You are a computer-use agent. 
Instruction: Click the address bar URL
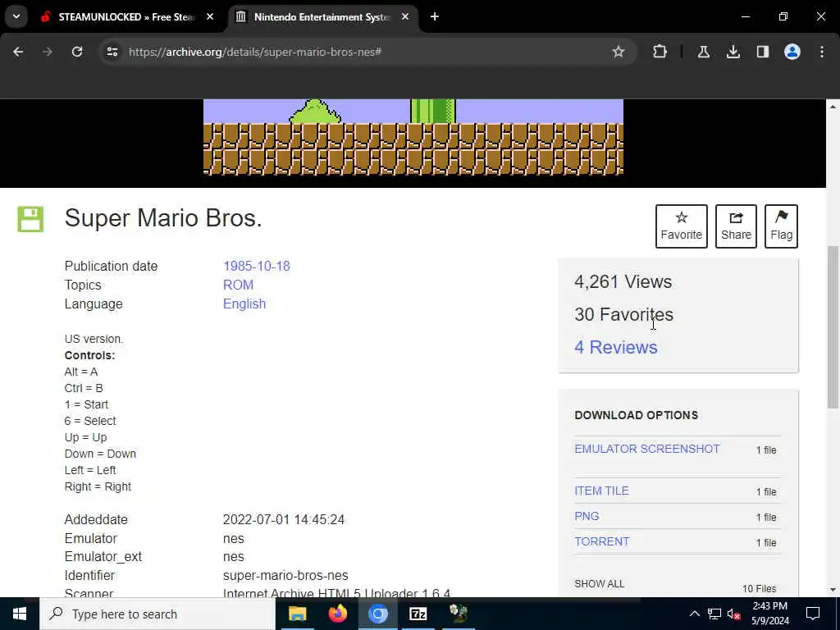[255, 52]
